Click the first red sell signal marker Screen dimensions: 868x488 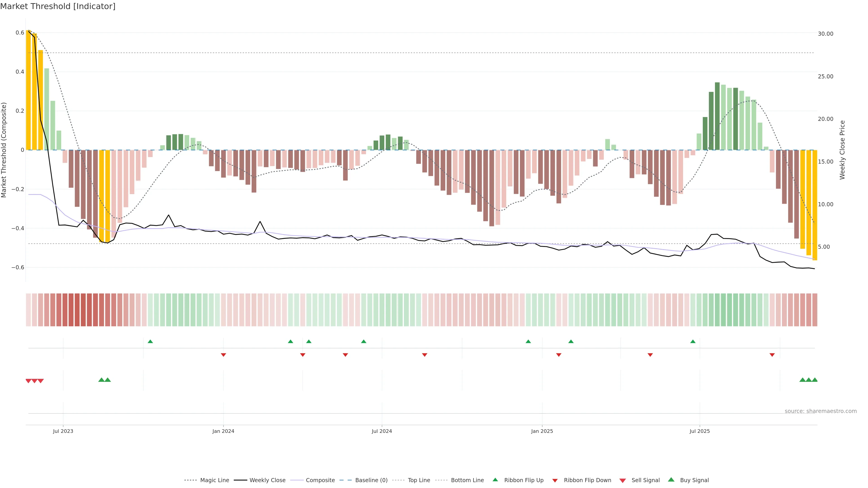point(29,381)
